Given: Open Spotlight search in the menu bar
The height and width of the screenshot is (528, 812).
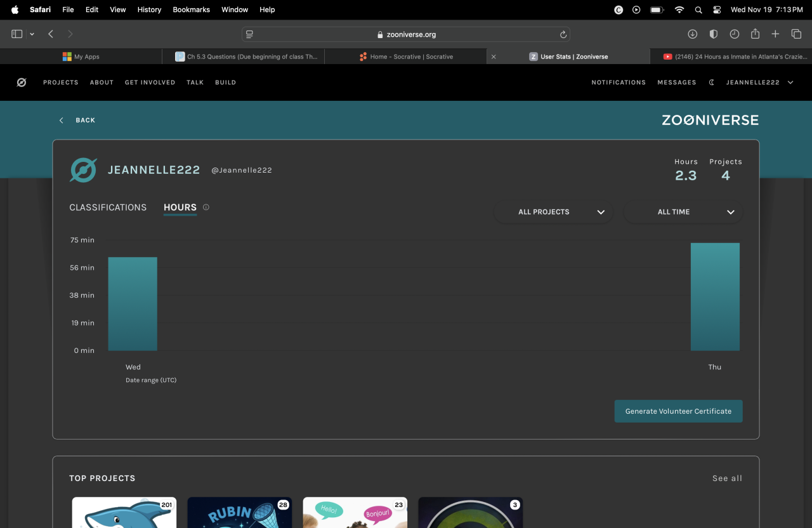Looking at the screenshot, I should click(x=698, y=10).
